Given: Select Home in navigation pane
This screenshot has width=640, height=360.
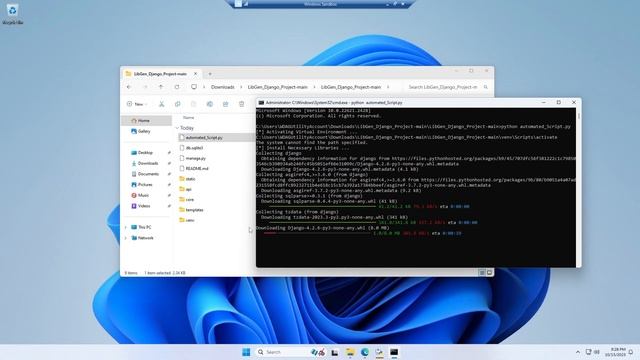Looking at the screenshot, I should tap(147, 121).
